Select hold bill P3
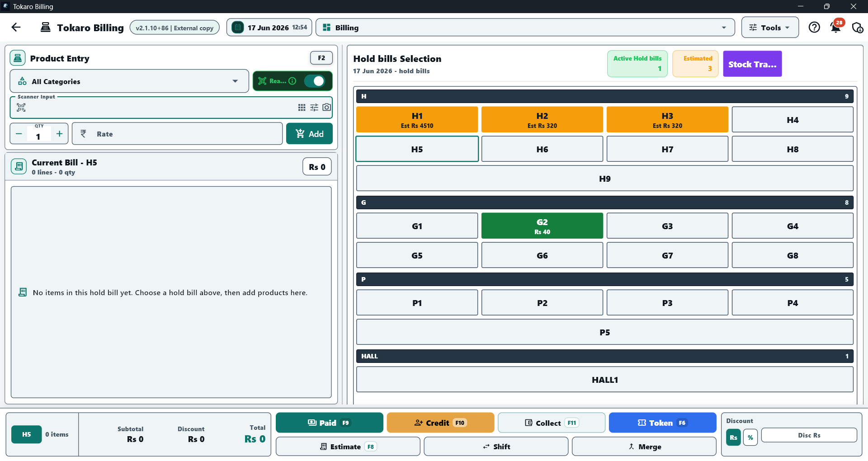This screenshot has height=461, width=868. [667, 303]
